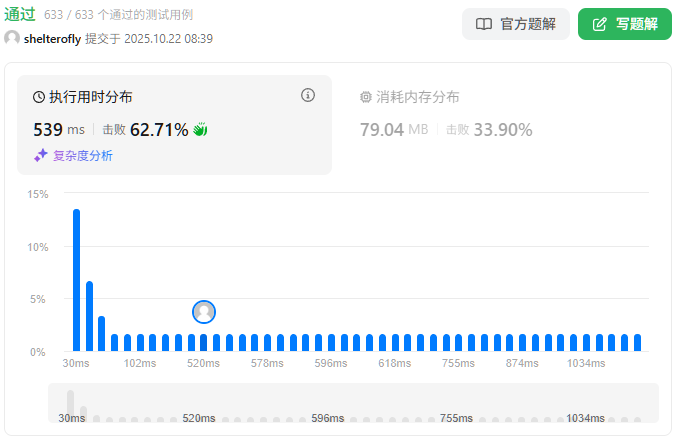Click the chart bar above 1034ms
Screen dimensions: 679x442
pos(586,343)
